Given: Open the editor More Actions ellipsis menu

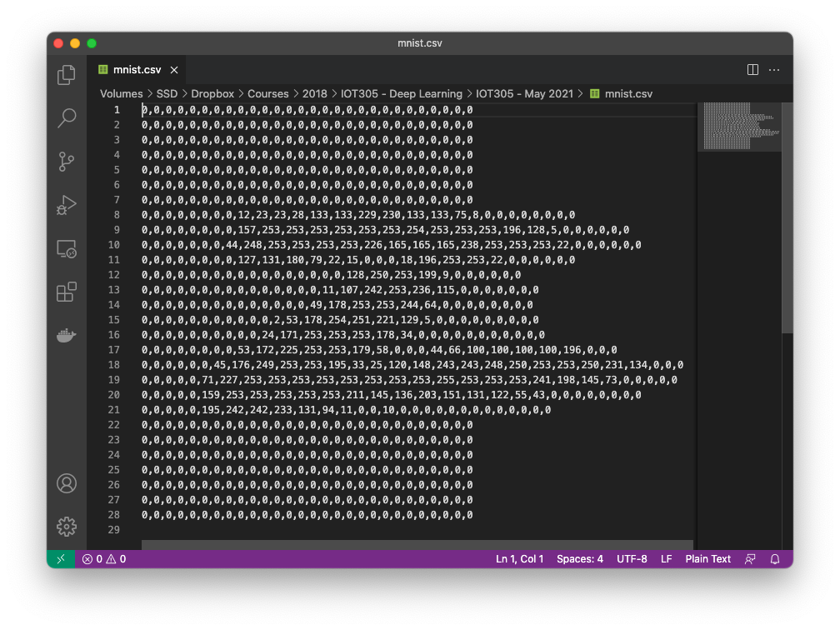Looking at the screenshot, I should (774, 70).
